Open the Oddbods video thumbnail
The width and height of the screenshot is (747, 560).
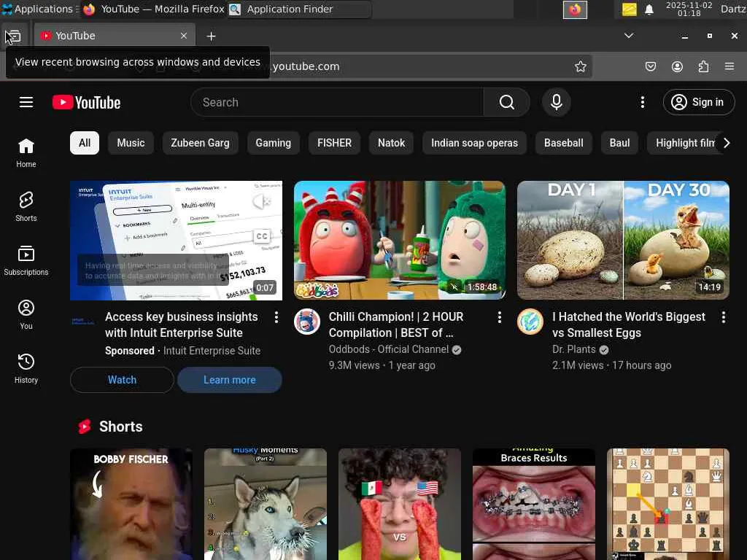tap(400, 240)
